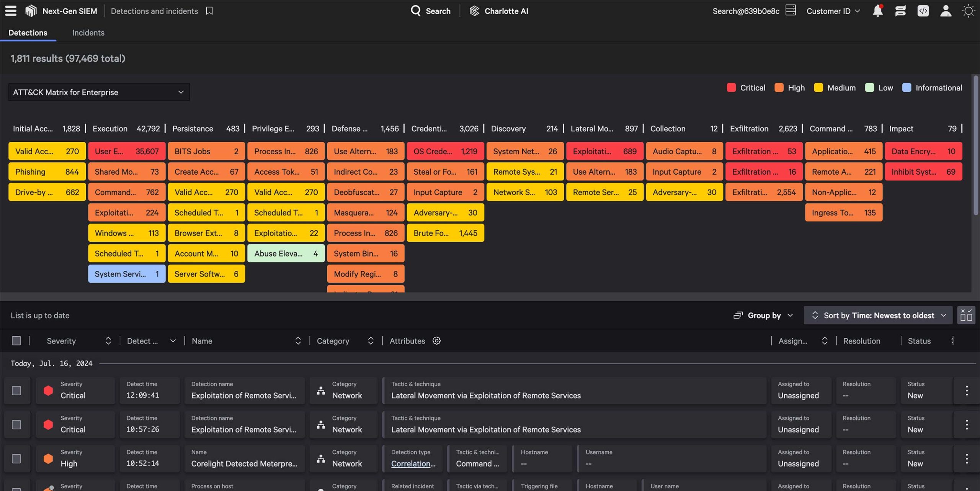Click the Critical severity legend swatch

tap(731, 88)
